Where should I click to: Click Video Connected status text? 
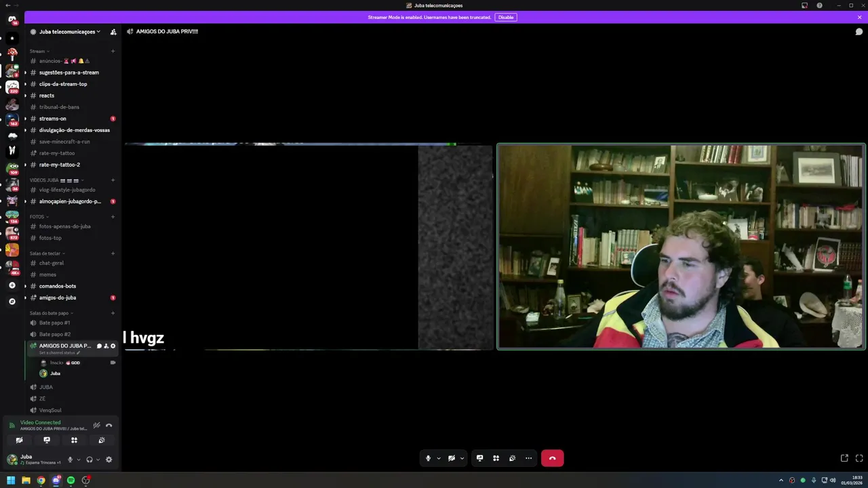tap(41, 422)
